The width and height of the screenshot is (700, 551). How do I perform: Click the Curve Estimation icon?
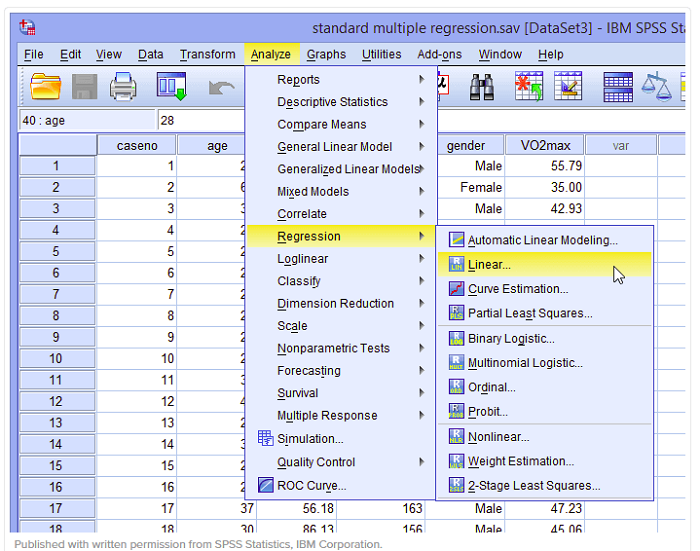456,288
